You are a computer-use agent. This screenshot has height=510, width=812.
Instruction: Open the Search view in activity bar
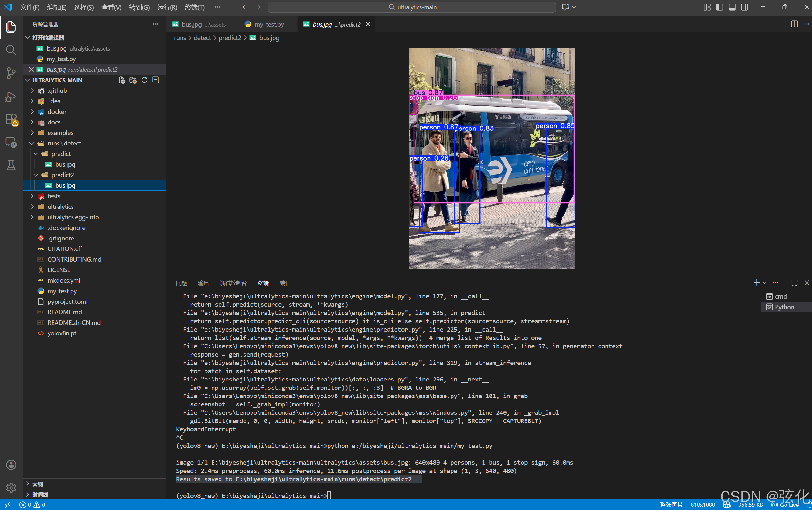(x=11, y=50)
